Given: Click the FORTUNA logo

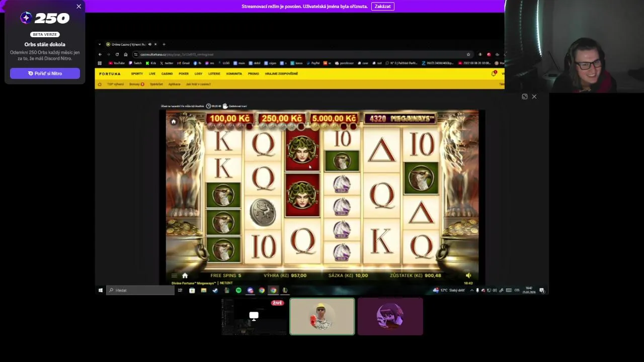Looking at the screenshot, I should [110, 74].
